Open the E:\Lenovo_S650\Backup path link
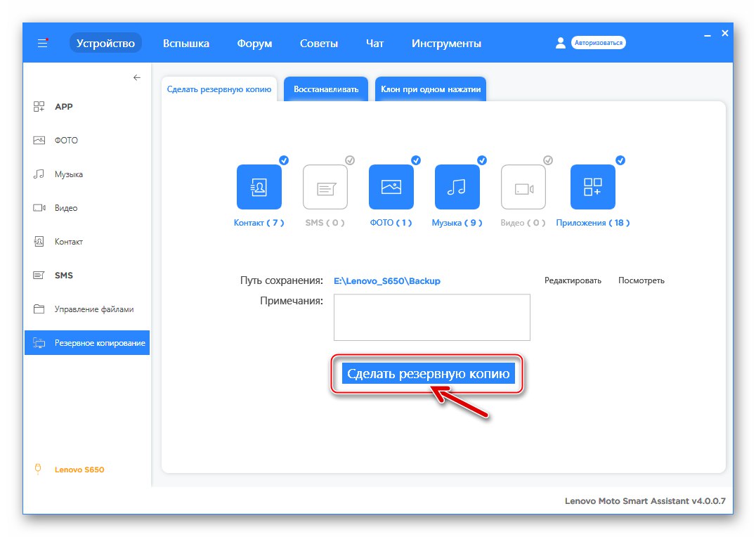Viewport: 756px width, 537px height. [387, 281]
